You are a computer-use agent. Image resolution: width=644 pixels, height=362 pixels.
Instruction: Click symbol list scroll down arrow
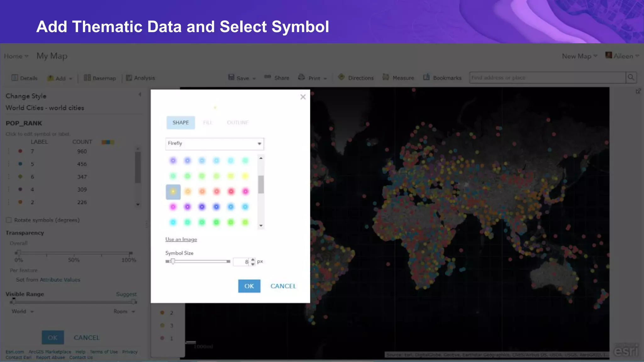click(x=261, y=226)
